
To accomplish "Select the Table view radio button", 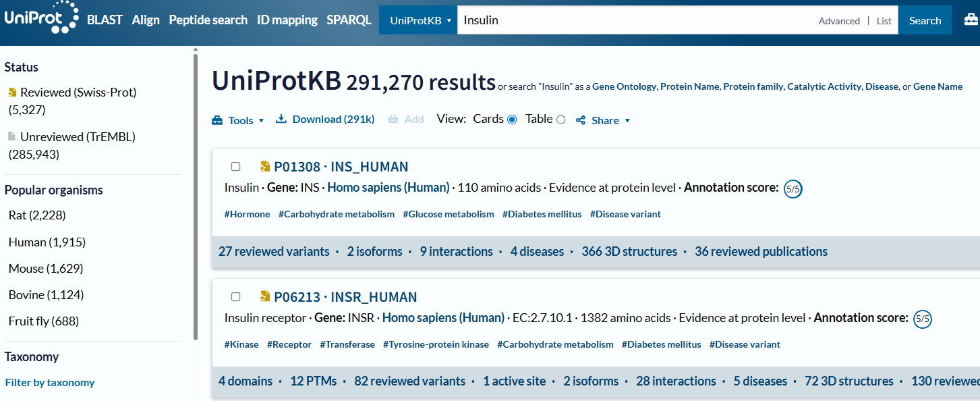I will coord(560,119).
